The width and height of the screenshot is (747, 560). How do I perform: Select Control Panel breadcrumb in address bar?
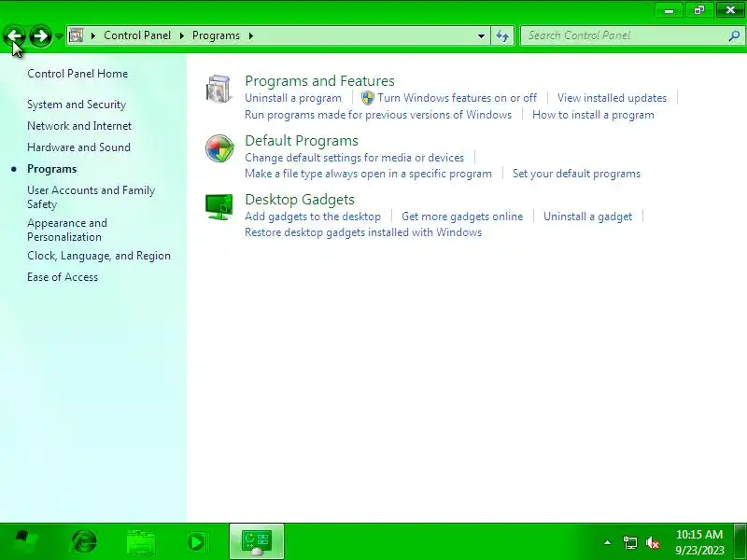click(137, 35)
